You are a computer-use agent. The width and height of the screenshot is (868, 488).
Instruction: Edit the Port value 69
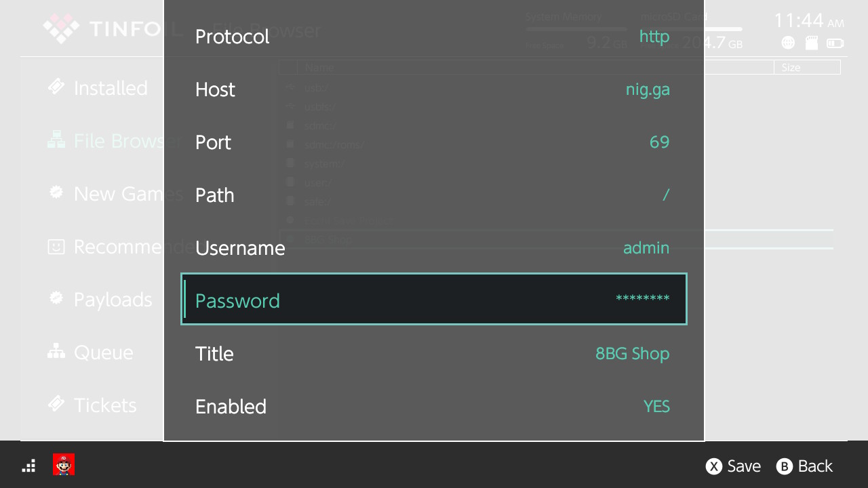434,142
